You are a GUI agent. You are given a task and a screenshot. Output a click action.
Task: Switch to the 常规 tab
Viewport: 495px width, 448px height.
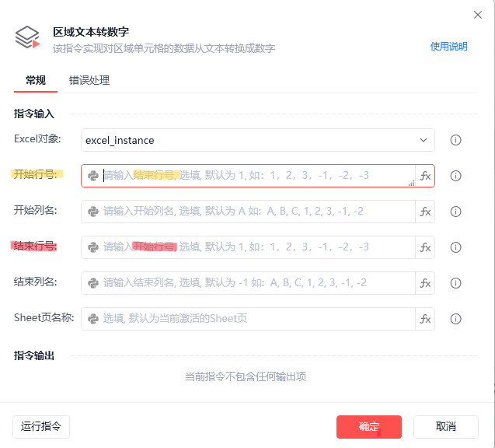[36, 80]
